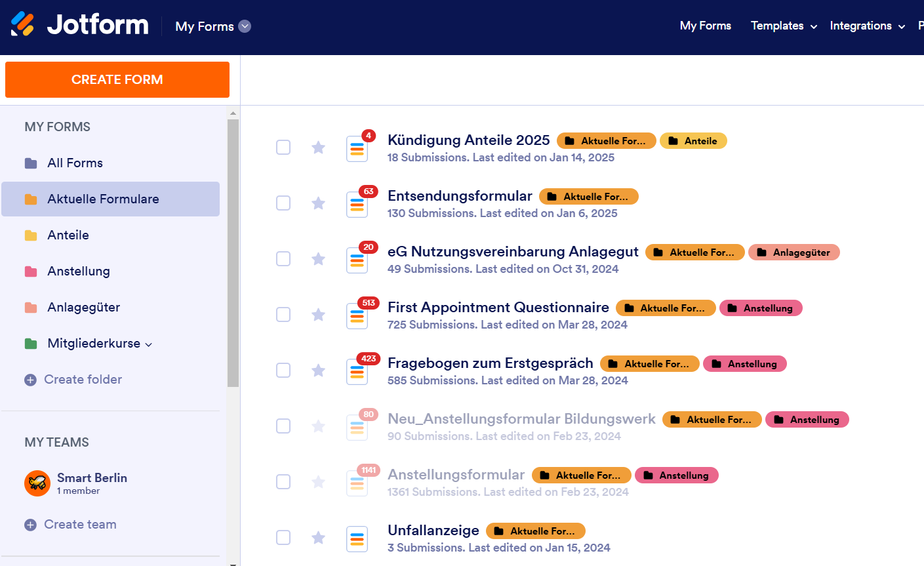Click the Create folder plus icon

[x=30, y=380]
